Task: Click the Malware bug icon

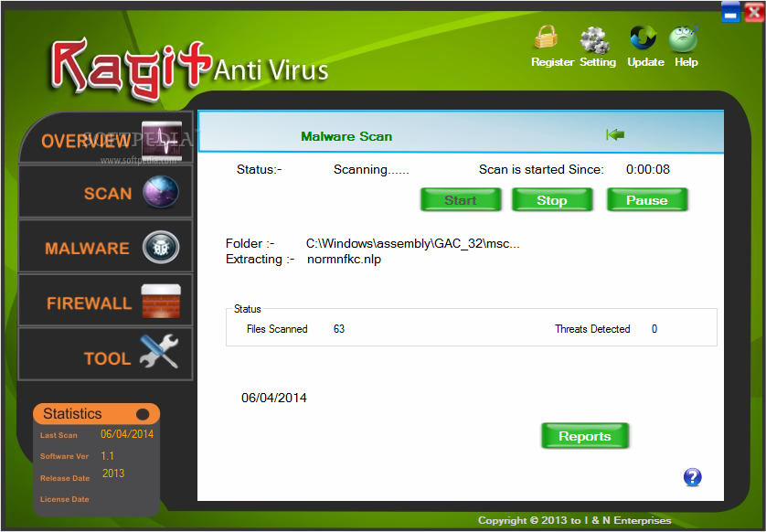Action: click(x=161, y=247)
